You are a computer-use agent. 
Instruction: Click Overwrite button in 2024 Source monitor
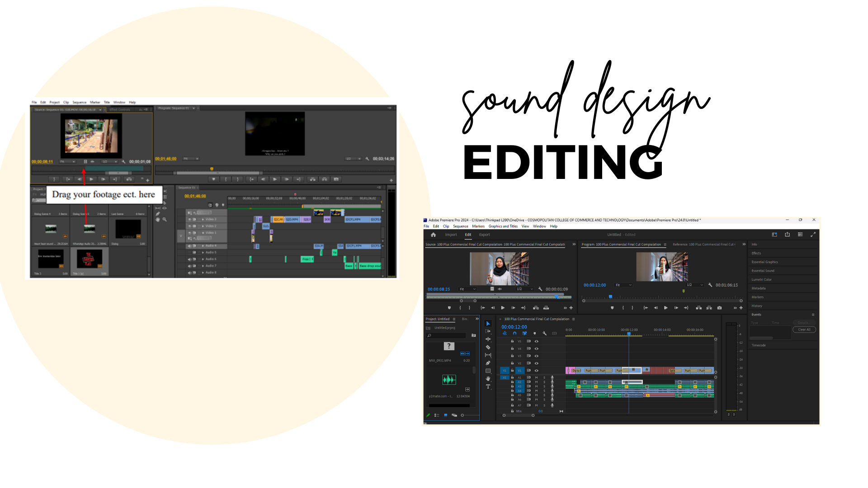tap(546, 308)
